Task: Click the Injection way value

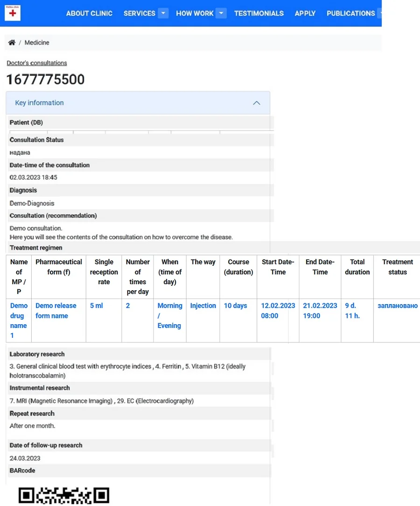Action: pyautogui.click(x=203, y=306)
